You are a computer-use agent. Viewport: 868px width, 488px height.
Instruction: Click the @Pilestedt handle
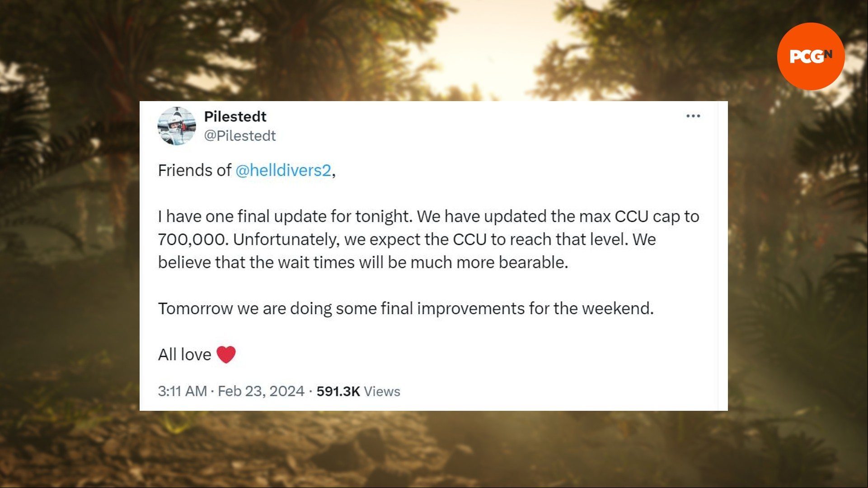tap(239, 135)
